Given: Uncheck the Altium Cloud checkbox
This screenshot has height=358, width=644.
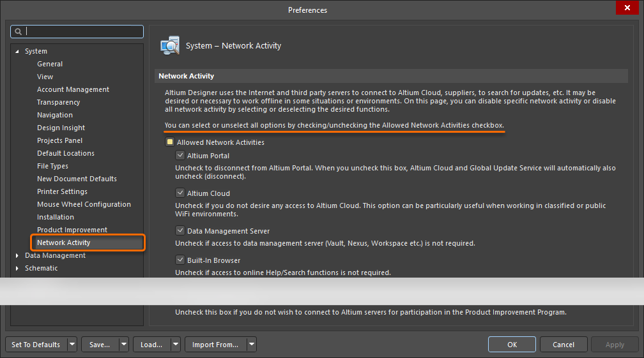Looking at the screenshot, I should click(180, 193).
